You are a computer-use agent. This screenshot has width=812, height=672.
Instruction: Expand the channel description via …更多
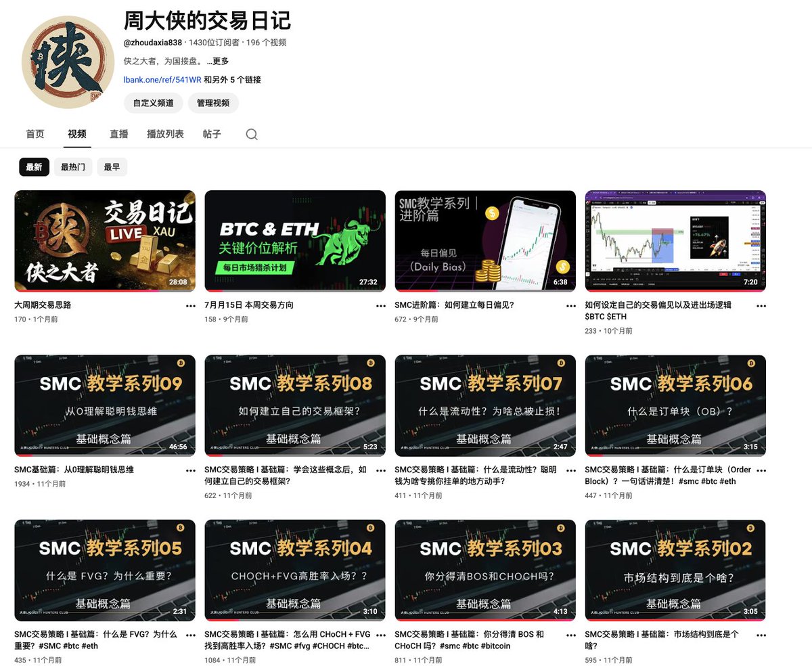pyautogui.click(x=217, y=61)
